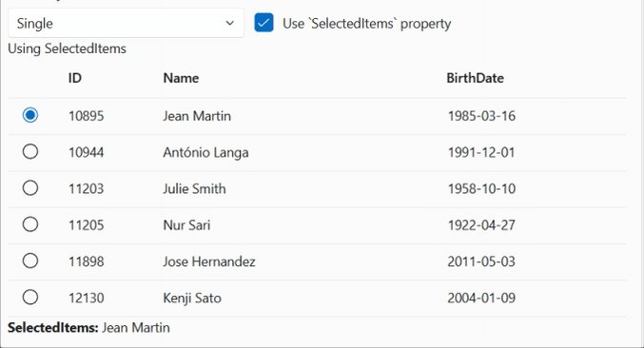
Task: Choose the Julie Smith row radio button
Action: pyautogui.click(x=30, y=188)
